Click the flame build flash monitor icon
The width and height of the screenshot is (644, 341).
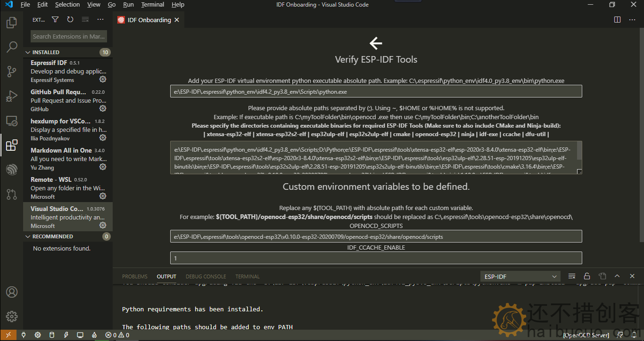tap(94, 335)
